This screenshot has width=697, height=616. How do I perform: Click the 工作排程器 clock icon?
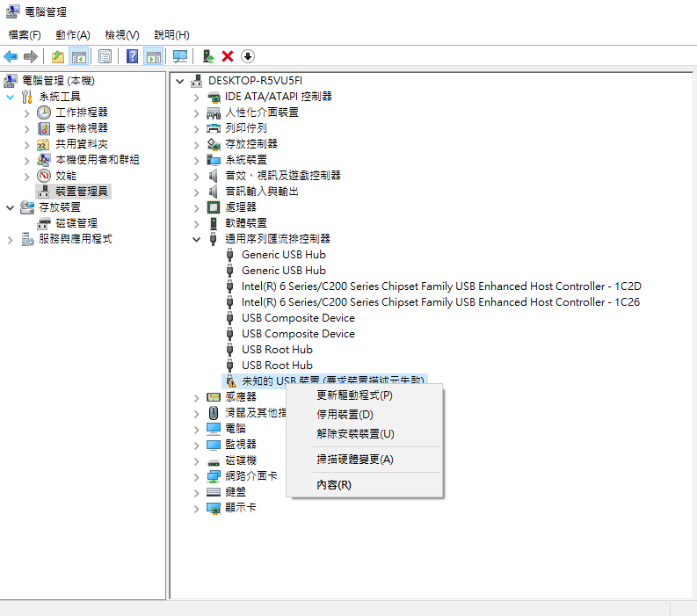(x=44, y=112)
